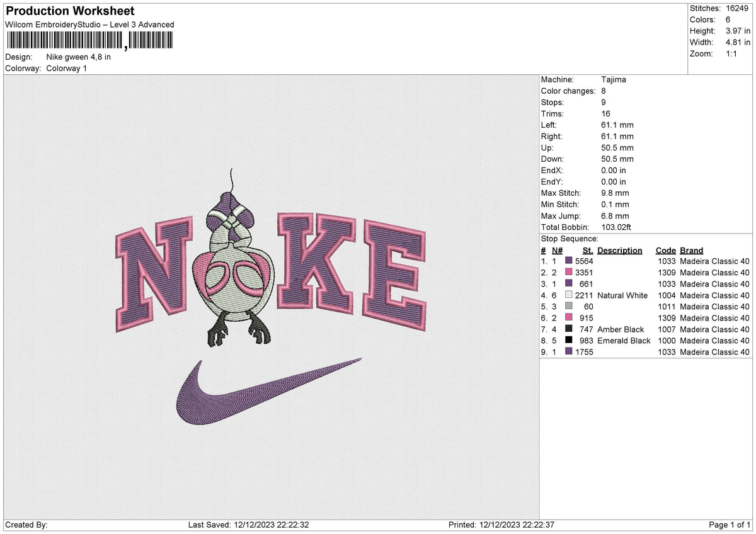
Task: Click the 'EndX:' label
Action: [x=553, y=171]
